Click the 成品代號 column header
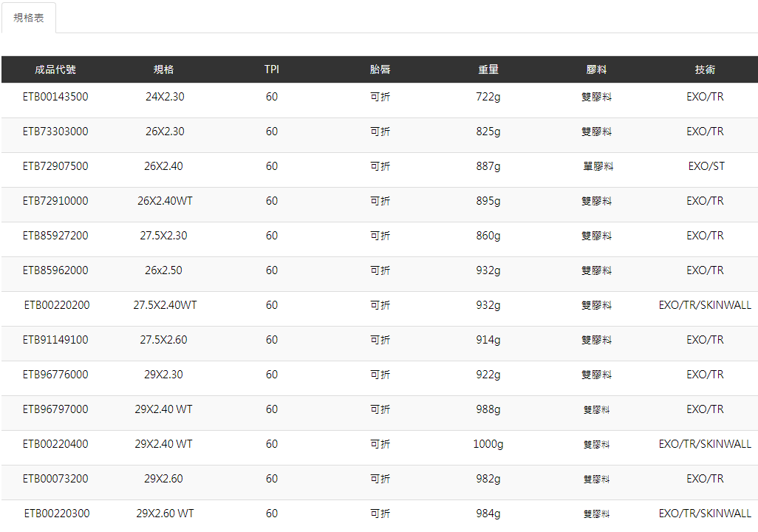 pos(55,69)
